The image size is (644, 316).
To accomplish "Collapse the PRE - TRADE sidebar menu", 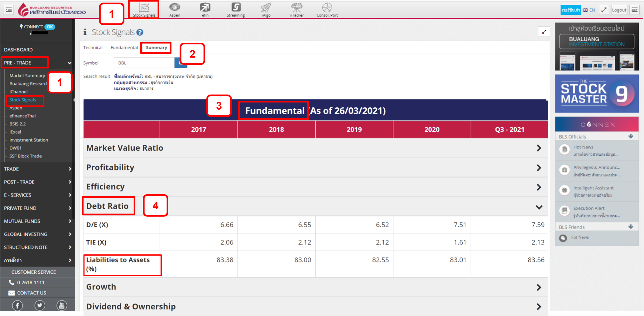I will [37, 63].
